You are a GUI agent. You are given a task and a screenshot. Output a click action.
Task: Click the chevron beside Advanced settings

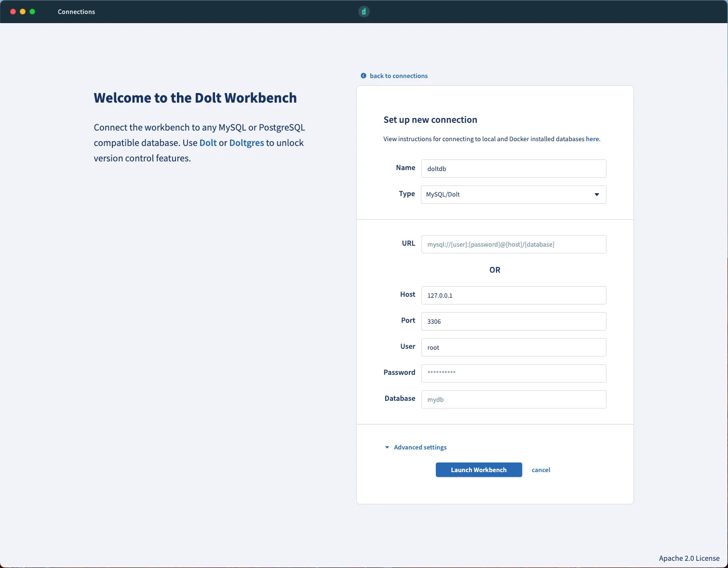pos(387,447)
